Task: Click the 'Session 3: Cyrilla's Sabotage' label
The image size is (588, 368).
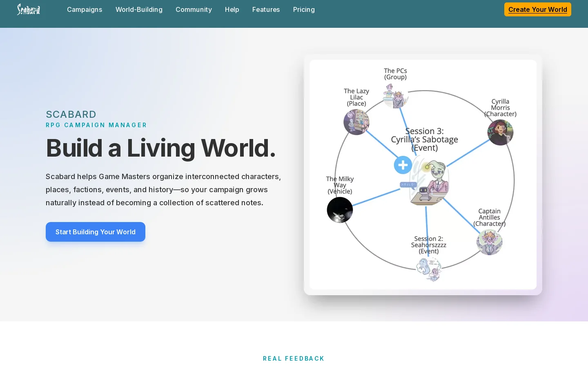Action: click(425, 139)
